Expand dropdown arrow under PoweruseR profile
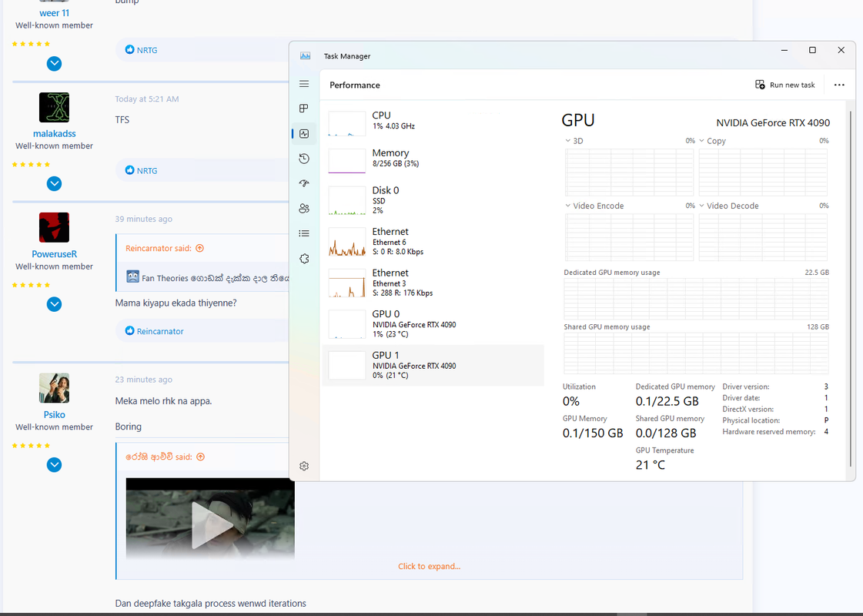The width and height of the screenshot is (863, 616). coord(54,304)
